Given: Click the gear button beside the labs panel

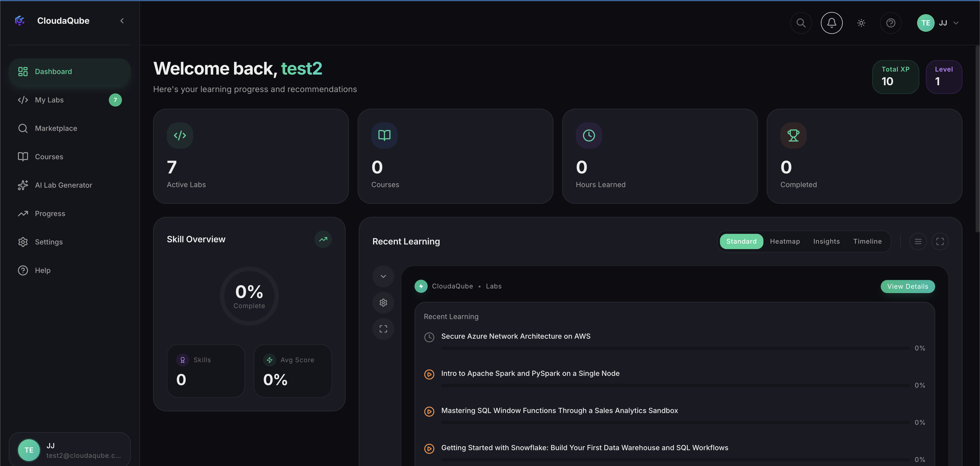Looking at the screenshot, I should [x=383, y=303].
